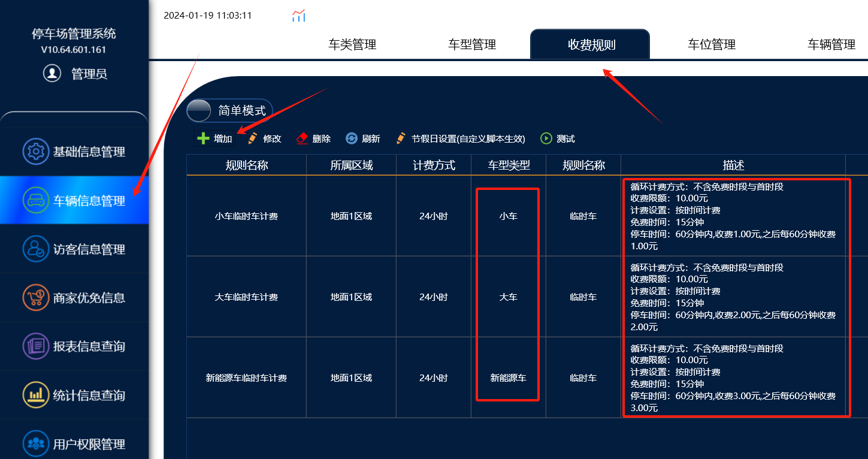Screen dimensions: 868x459
Task: Click 地面1区域 in the 小车临时车计费 row
Action: pos(352,216)
